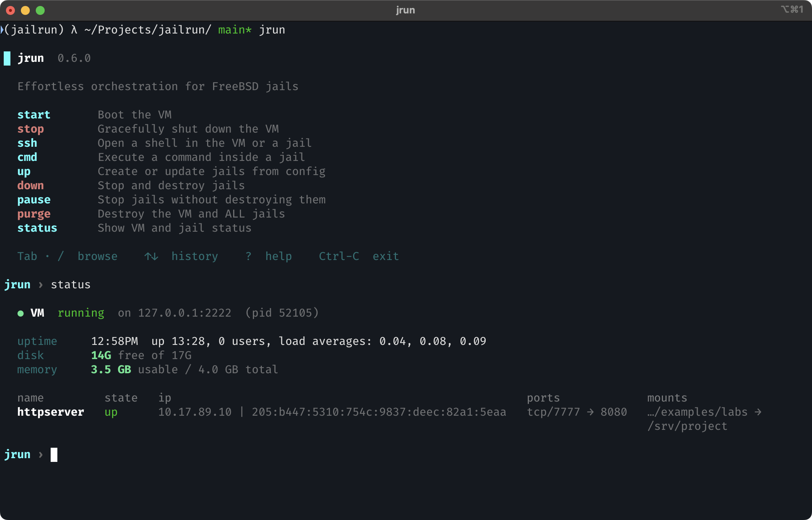812x520 pixels.
Task: Click the chevron before the status command
Action: tap(41, 285)
